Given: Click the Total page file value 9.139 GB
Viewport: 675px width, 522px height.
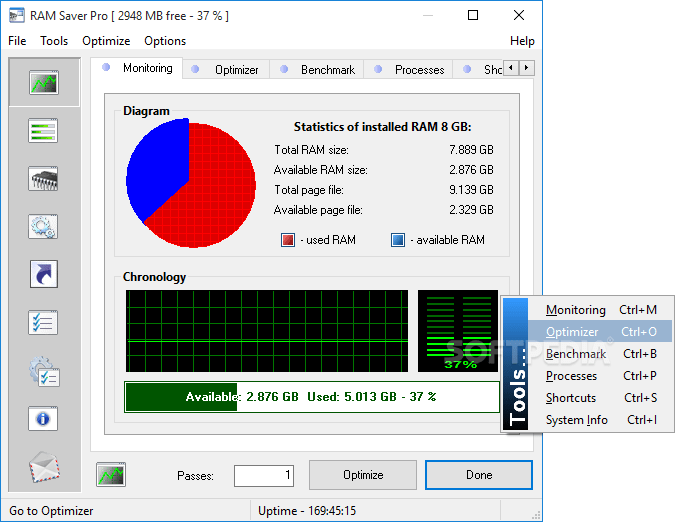Looking at the screenshot, I should (x=471, y=190).
